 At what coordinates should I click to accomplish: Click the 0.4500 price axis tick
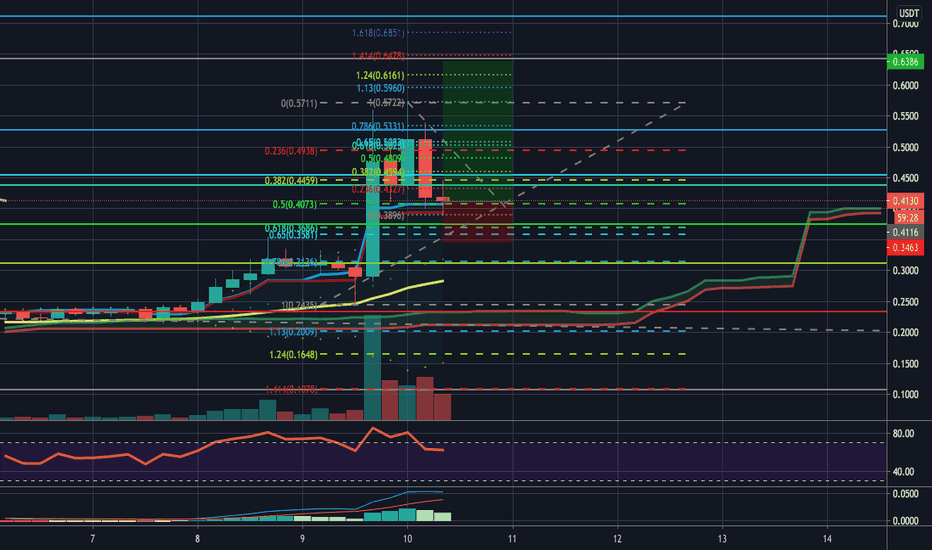coord(905,178)
